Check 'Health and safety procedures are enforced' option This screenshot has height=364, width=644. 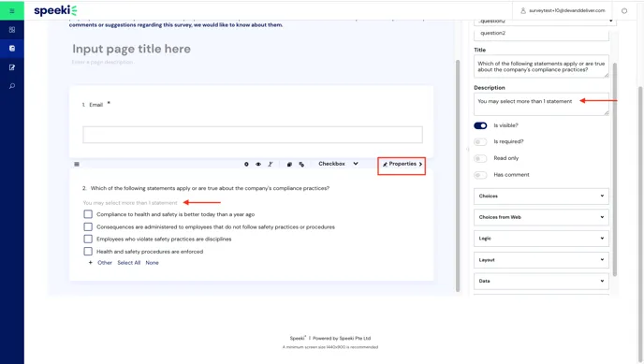(x=88, y=251)
